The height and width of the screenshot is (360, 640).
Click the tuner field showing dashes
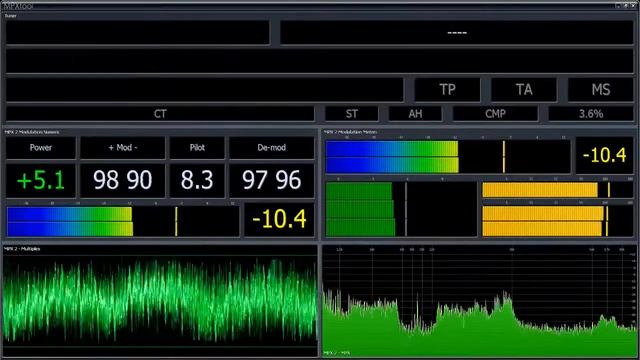pos(457,33)
